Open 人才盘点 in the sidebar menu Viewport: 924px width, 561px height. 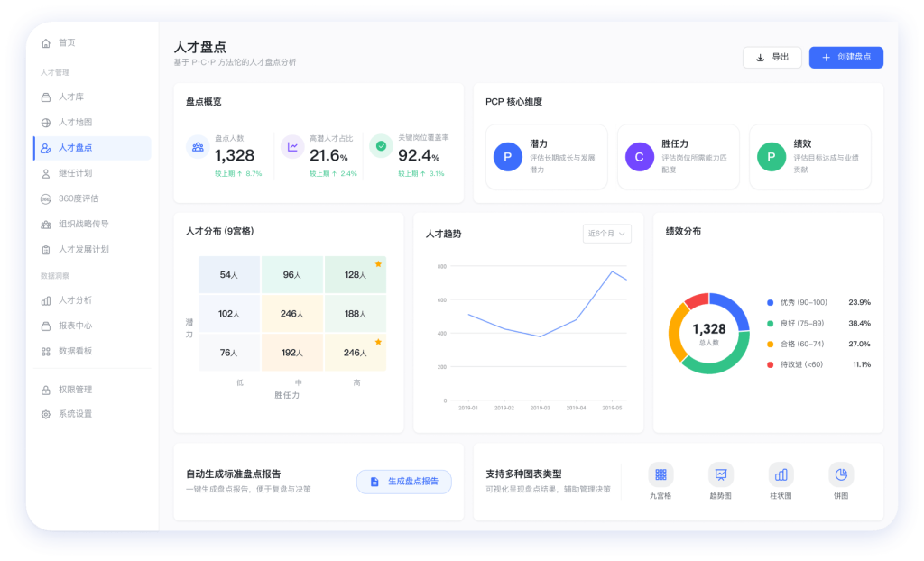pyautogui.click(x=92, y=148)
